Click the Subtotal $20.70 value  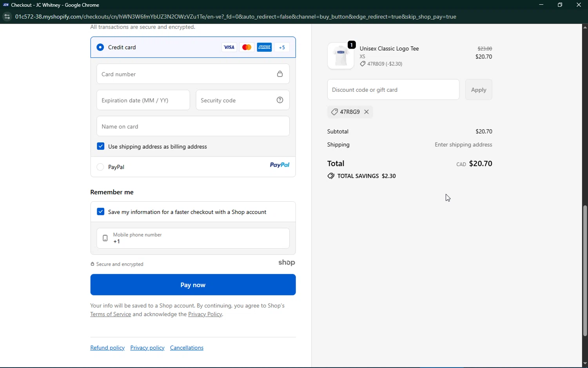484,131
